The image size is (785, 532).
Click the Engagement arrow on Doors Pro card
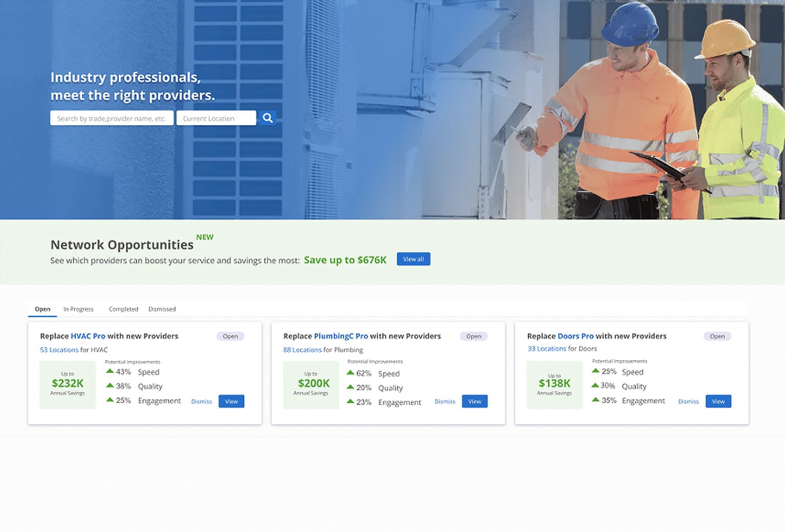(x=596, y=401)
